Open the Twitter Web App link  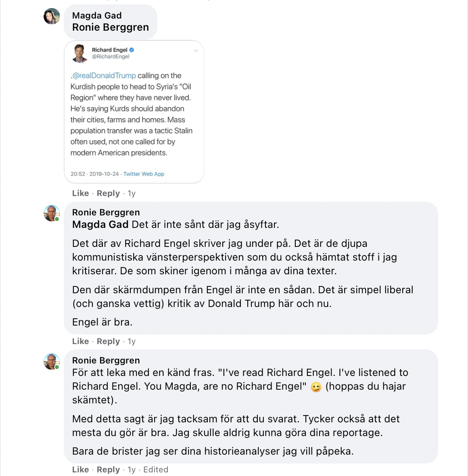[x=144, y=174]
